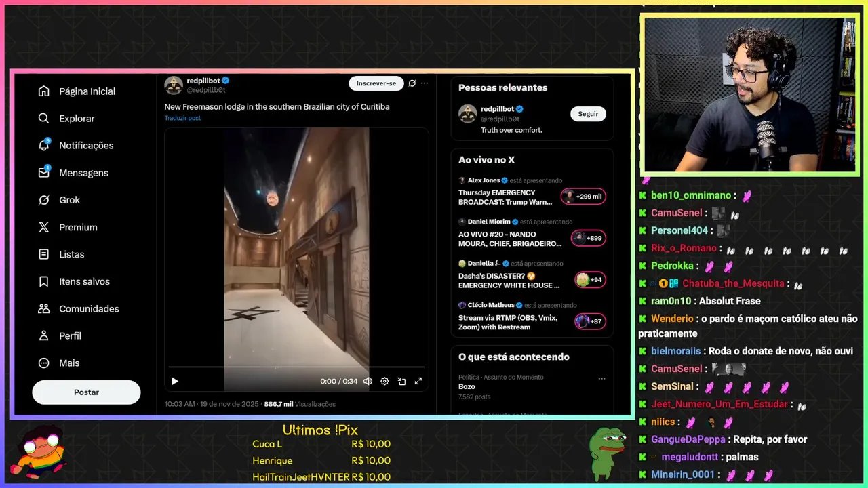The height and width of the screenshot is (488, 868).
Task: Click the 886,7 mil Visualizações count
Action: 300,404
